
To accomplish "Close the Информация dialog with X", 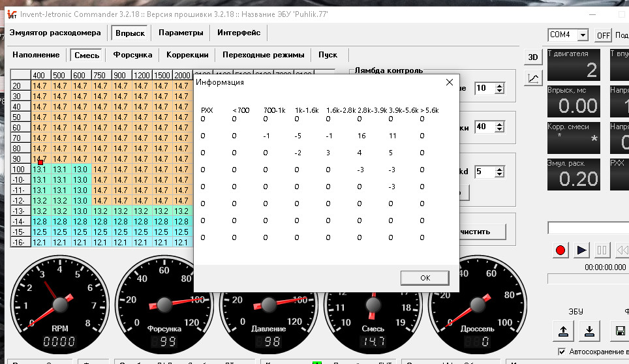I will click(450, 82).
